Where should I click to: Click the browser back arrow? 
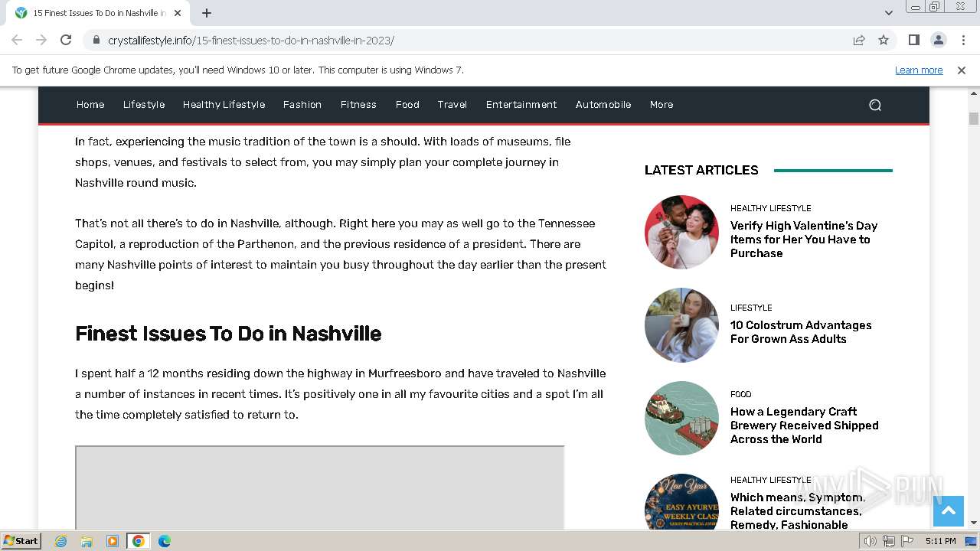17,40
